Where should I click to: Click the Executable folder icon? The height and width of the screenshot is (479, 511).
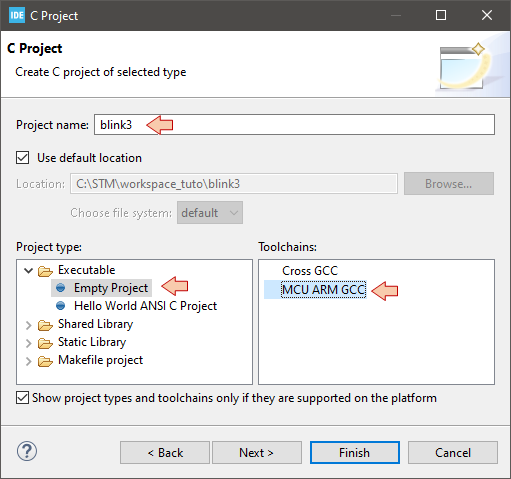pos(45,271)
